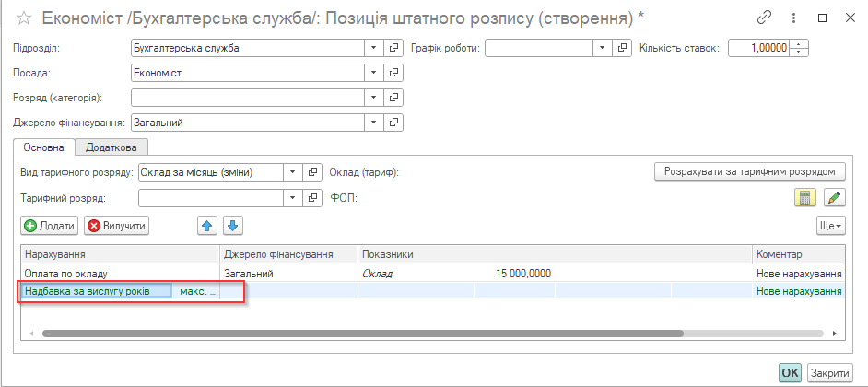Open the Тарифний розряд item form

coord(312,197)
